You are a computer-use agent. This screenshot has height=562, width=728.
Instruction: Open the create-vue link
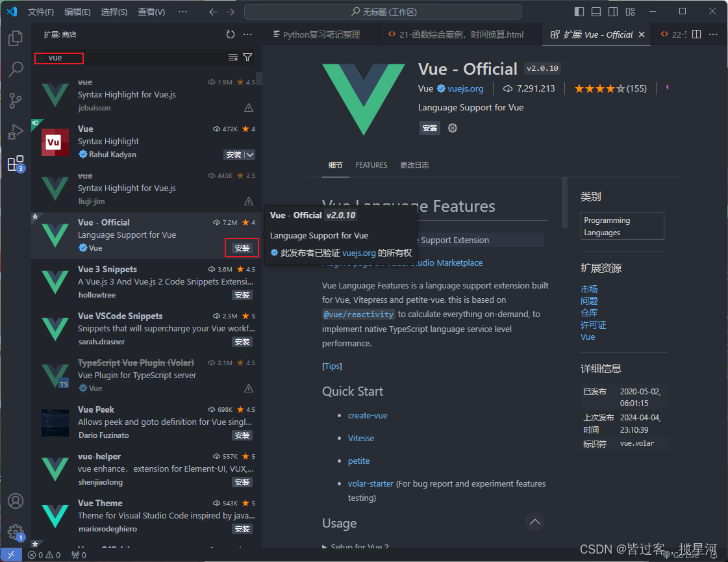pos(368,416)
